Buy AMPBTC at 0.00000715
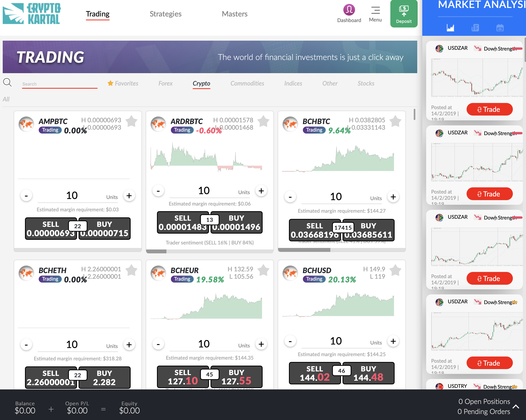 (105, 229)
